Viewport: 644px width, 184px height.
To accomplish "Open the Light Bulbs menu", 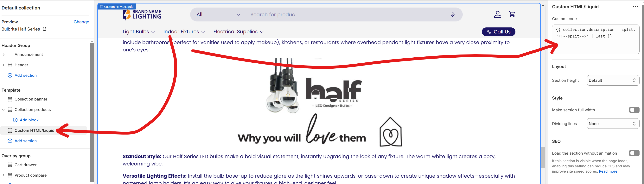I will tap(139, 32).
